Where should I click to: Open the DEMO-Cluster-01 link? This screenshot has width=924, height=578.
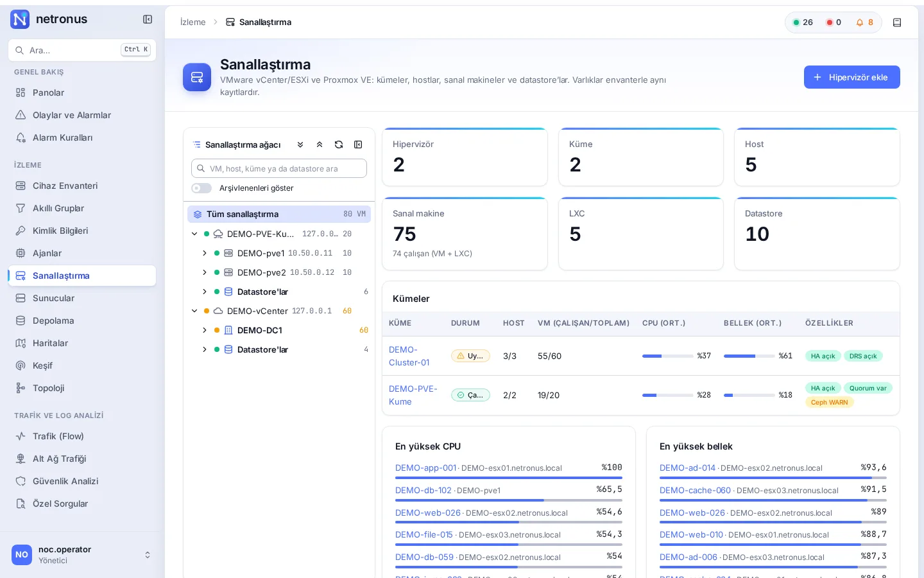(409, 356)
